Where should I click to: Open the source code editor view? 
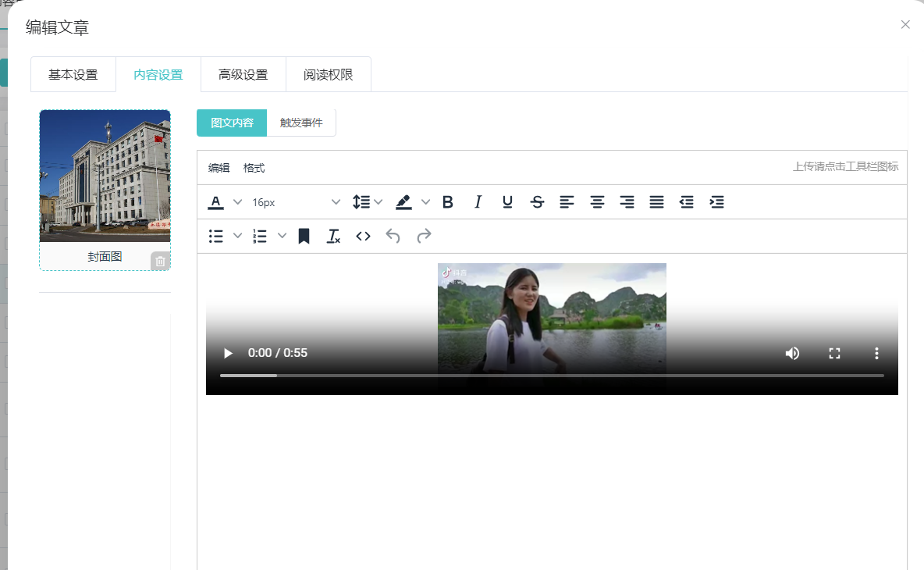(363, 236)
